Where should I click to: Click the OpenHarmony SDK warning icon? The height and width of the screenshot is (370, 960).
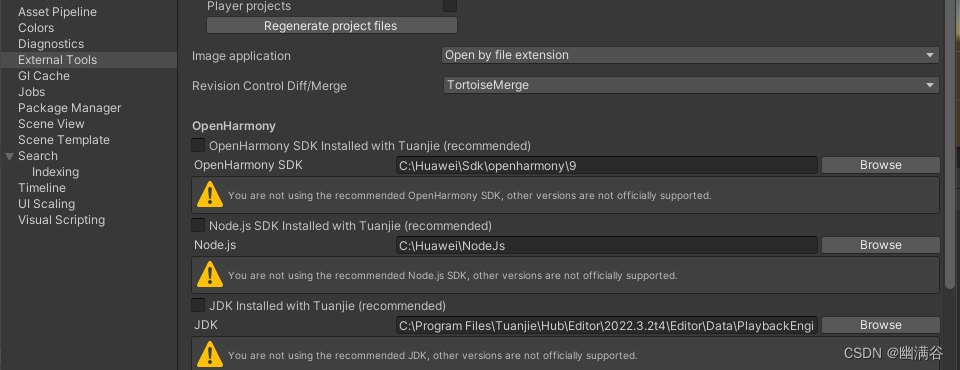[210, 195]
